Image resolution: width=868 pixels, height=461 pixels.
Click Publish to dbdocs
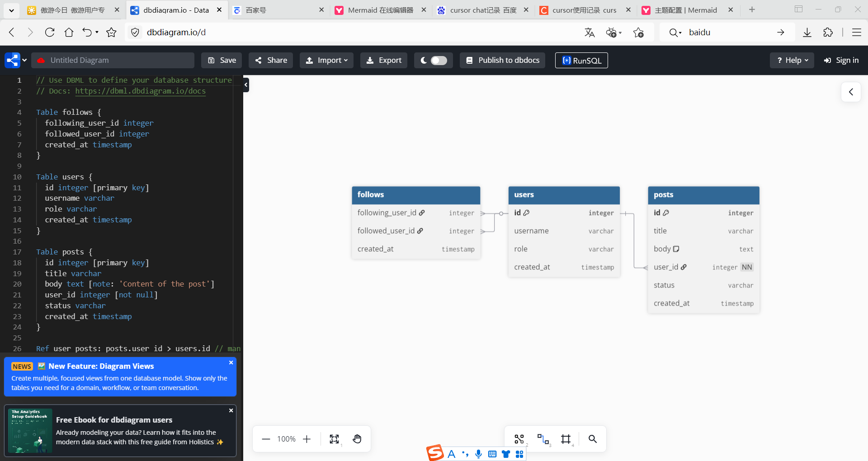(x=502, y=60)
